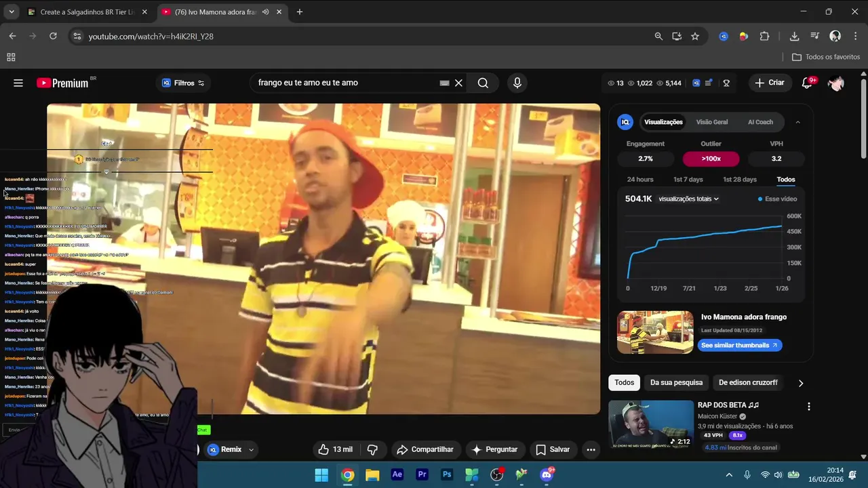Click See similar thumbnails
The width and height of the screenshot is (868, 488).
(x=740, y=345)
